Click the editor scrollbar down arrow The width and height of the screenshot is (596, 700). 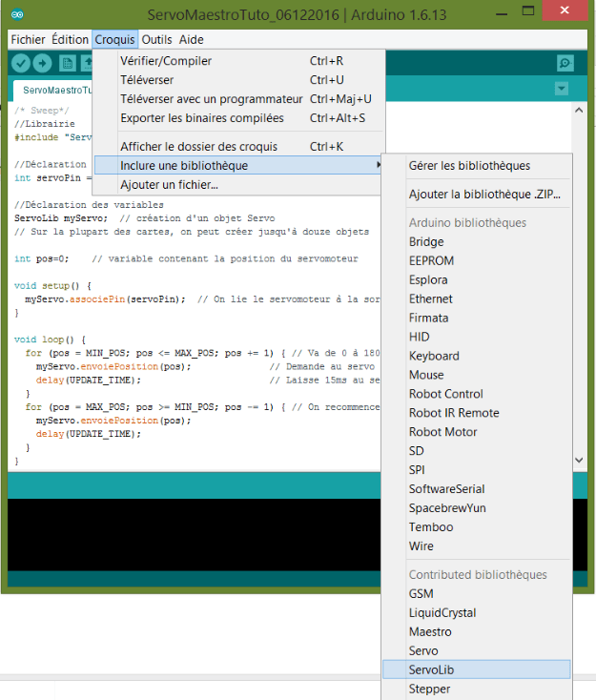tap(579, 460)
